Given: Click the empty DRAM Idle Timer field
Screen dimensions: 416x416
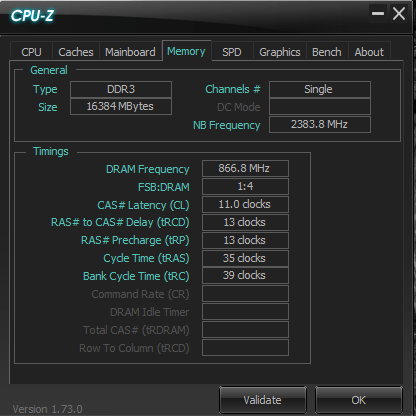Looking at the screenshot, I should point(245,312).
